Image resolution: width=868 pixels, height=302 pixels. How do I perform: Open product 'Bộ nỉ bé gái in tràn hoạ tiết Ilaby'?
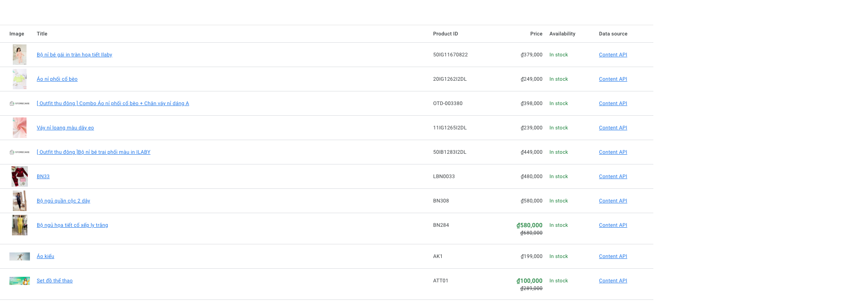pos(74,55)
